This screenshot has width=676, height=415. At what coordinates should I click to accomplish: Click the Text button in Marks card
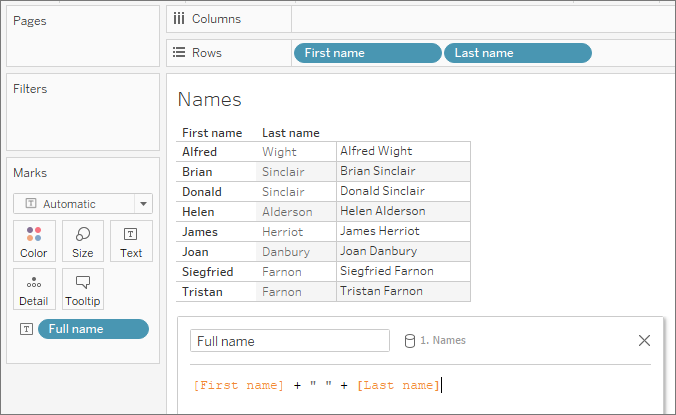coord(131,241)
